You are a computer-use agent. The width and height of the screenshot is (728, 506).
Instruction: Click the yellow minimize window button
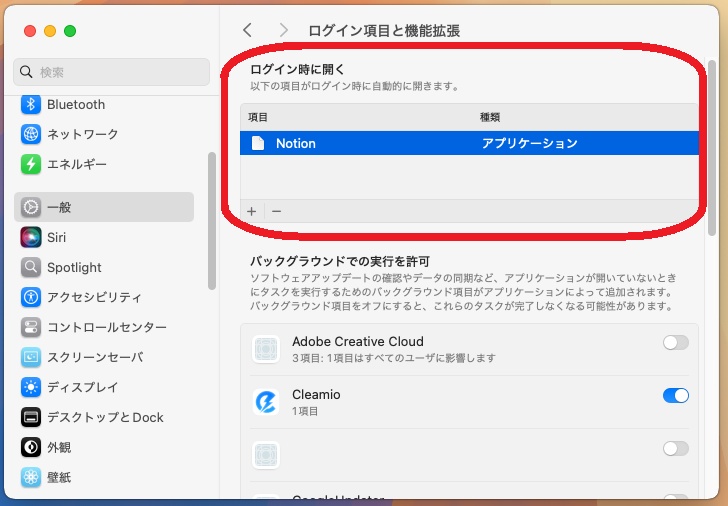pos(50,31)
